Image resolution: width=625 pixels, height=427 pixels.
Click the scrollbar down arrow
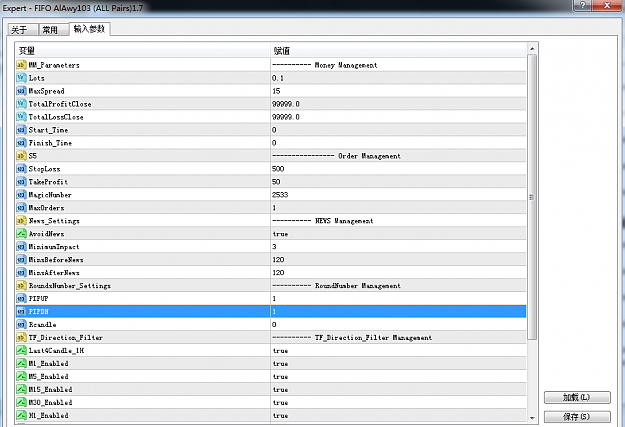click(532, 418)
